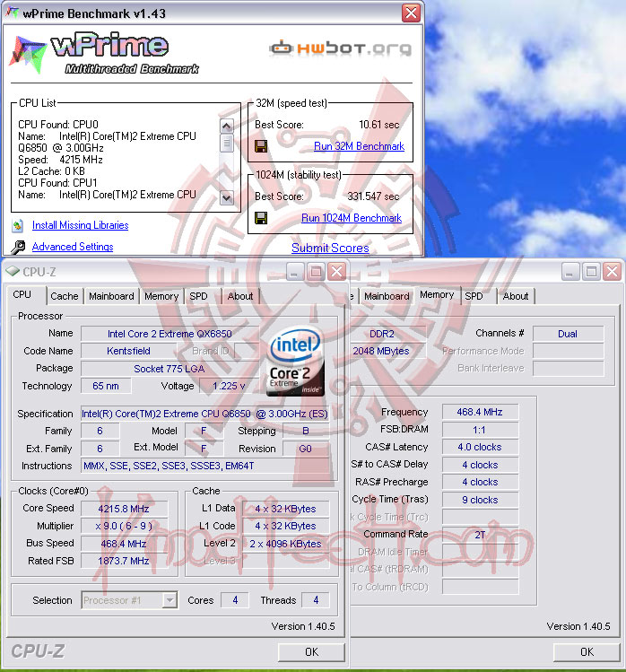Click the Install Missing Libraries icon
The height and width of the screenshot is (672, 626).
coord(18,225)
